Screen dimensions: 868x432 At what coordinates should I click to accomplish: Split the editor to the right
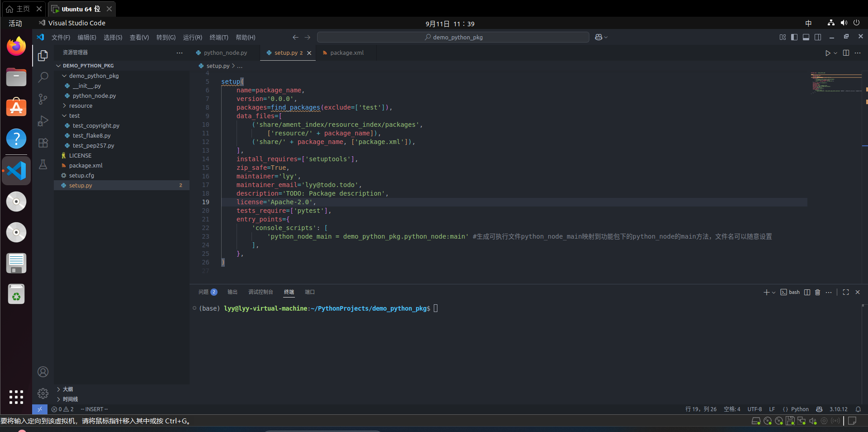[x=846, y=53]
